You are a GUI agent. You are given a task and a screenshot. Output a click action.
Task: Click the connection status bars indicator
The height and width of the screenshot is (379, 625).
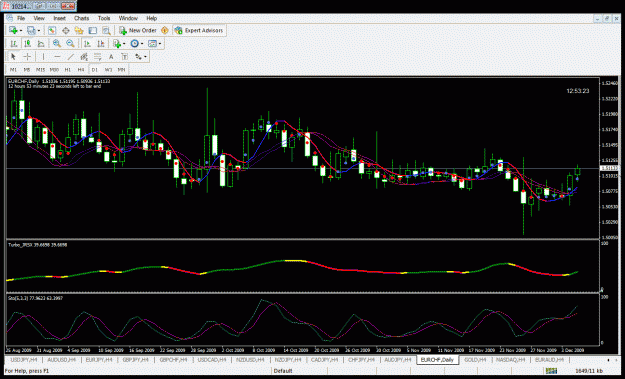[551, 371]
